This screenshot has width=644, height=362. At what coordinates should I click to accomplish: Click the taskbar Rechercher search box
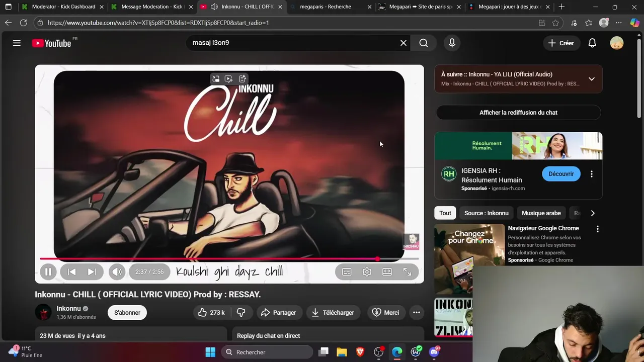[267, 352]
